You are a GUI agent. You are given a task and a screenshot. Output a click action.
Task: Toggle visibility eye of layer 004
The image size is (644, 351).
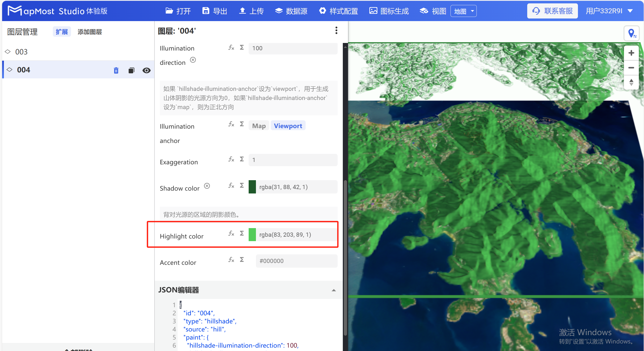click(146, 70)
